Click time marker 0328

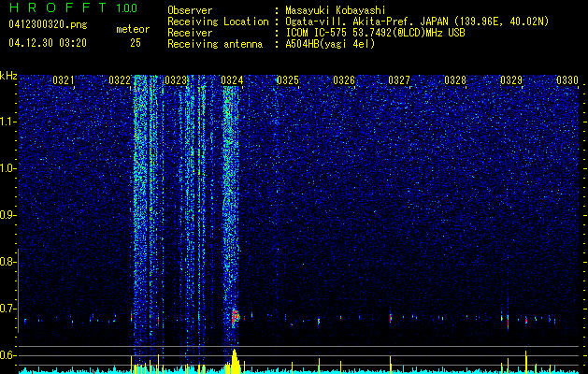click(455, 79)
